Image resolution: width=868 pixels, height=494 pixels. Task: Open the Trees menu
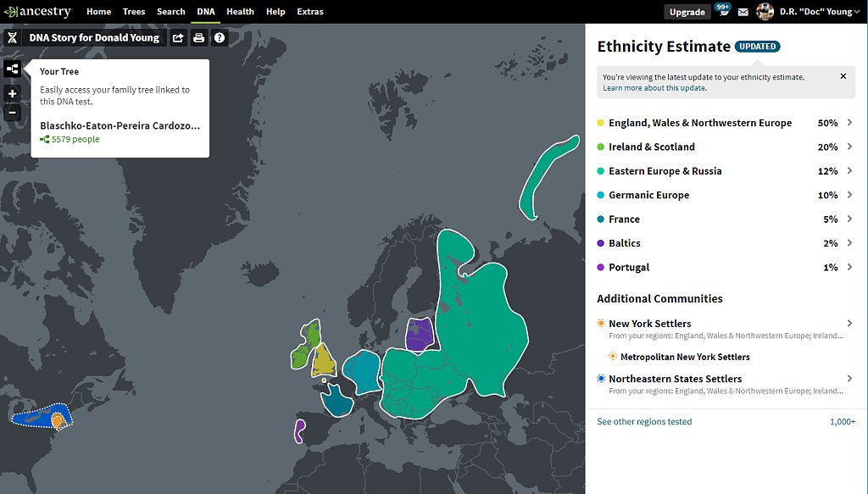[134, 12]
